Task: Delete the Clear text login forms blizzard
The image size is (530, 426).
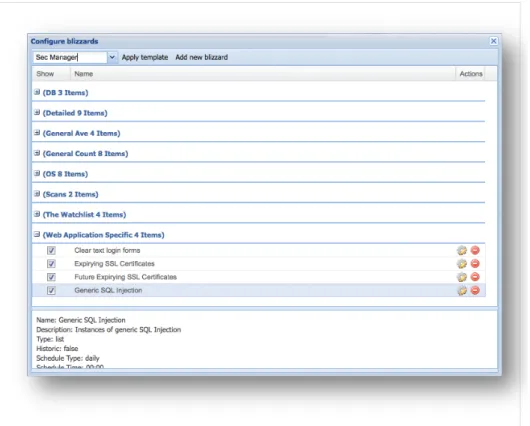Action: coord(475,251)
